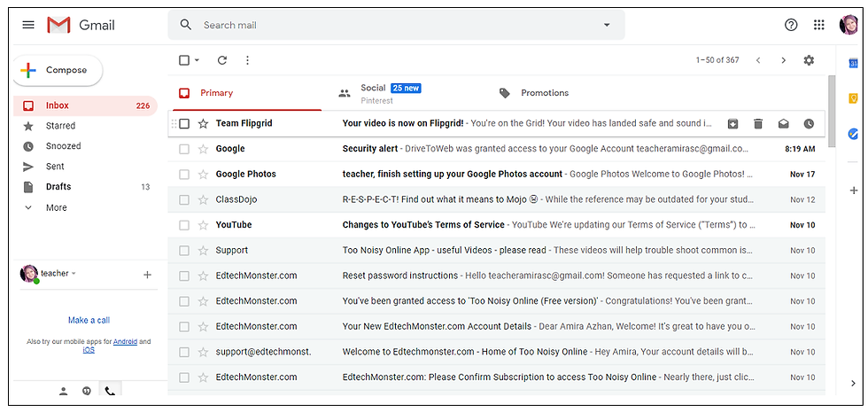Open 'Changes to YouTube's Terms of Service' email
The height and width of the screenshot is (412, 868).
tap(497, 225)
